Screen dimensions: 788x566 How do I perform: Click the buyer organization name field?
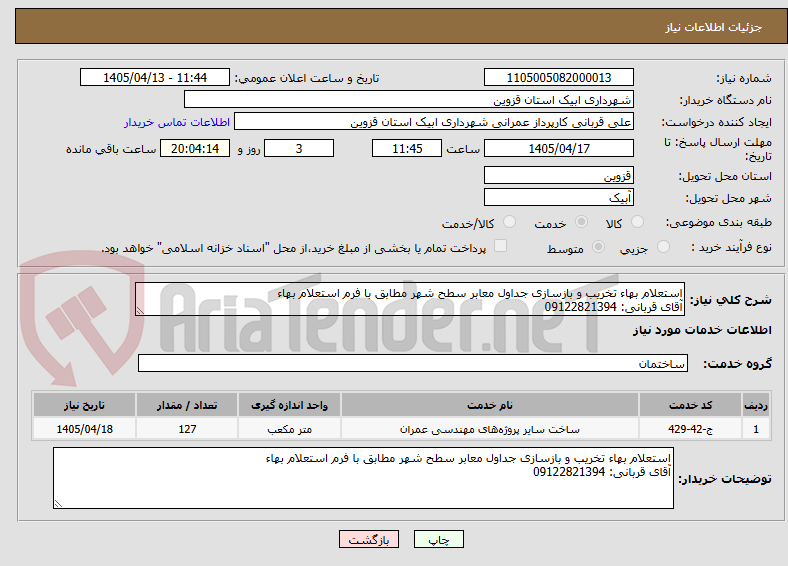409,99
